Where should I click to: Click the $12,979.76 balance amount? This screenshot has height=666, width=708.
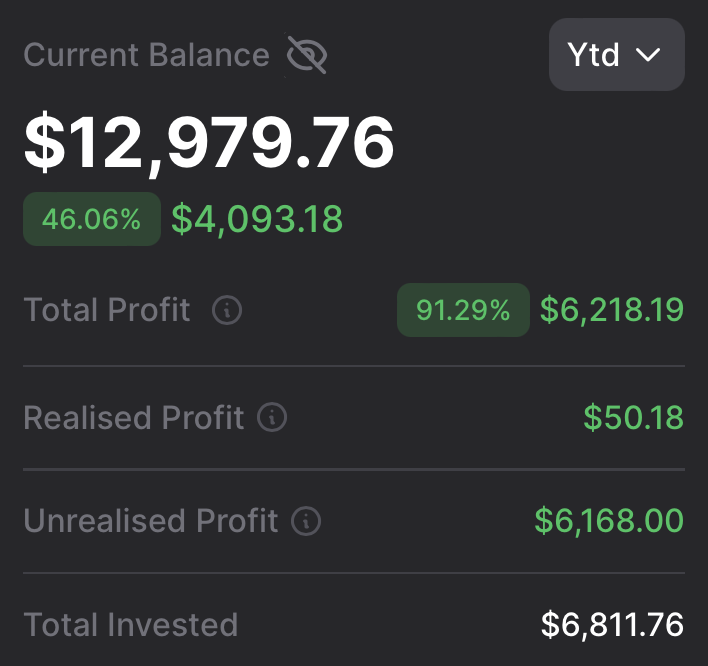[x=209, y=143]
